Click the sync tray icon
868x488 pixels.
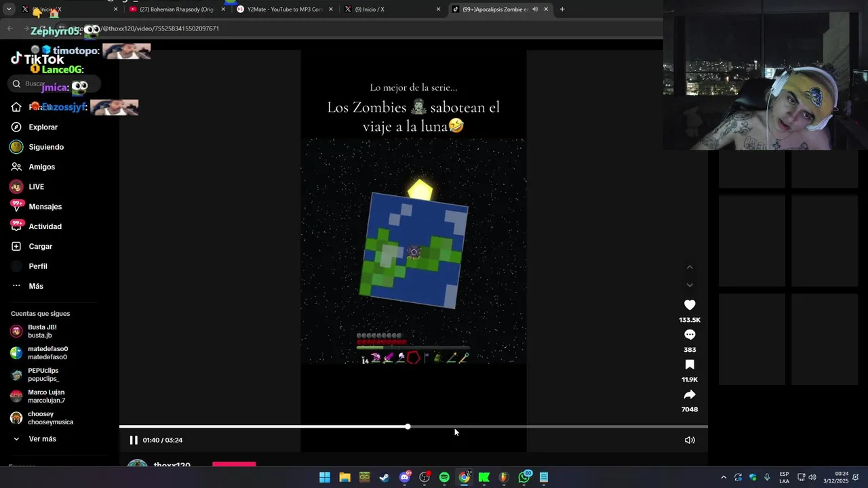(738, 477)
